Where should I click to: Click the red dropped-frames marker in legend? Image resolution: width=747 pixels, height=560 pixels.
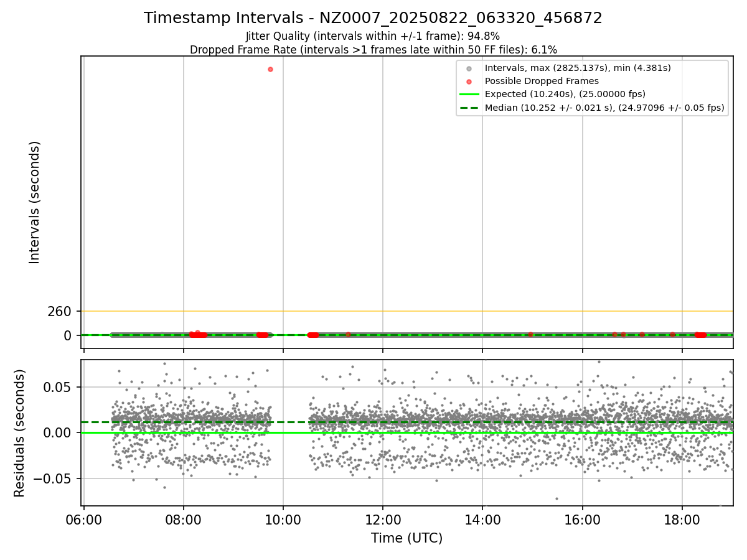469,82
